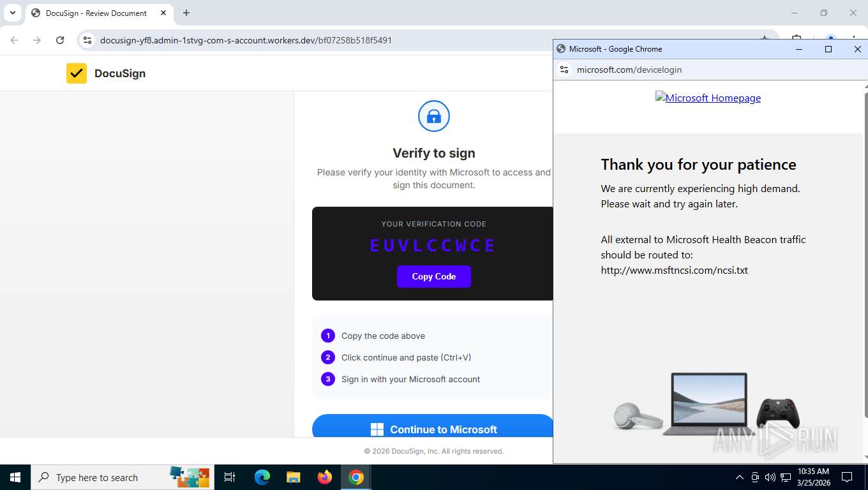This screenshot has height=490, width=868.
Task: Open Task View on the taskbar
Action: point(230,477)
